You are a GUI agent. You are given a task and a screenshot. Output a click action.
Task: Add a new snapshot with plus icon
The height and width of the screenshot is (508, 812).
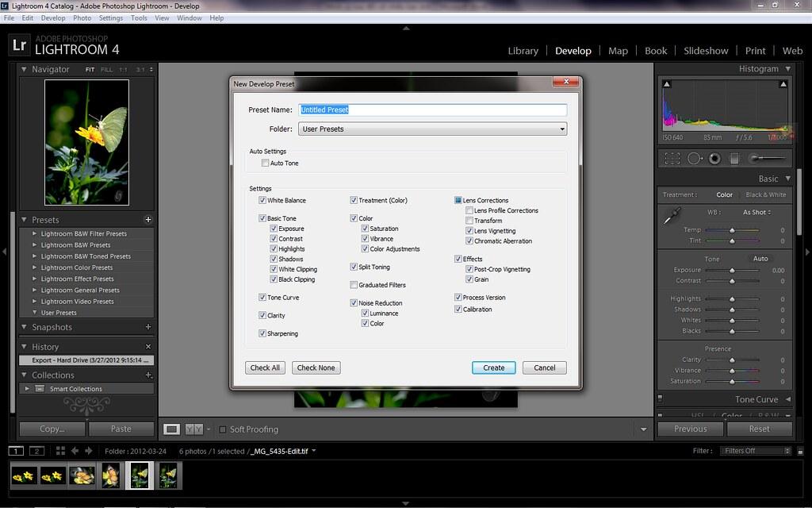(x=148, y=326)
